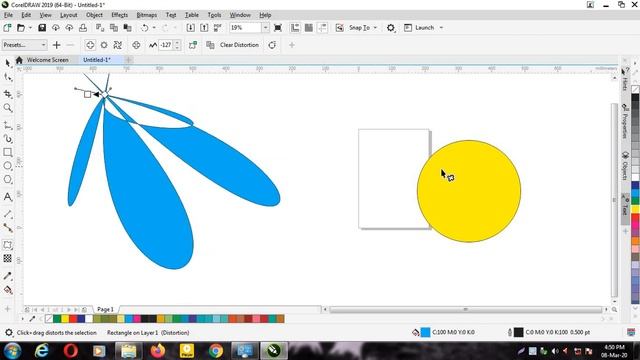Open the Bitmaps menu
The height and width of the screenshot is (360, 640).
pos(147,15)
